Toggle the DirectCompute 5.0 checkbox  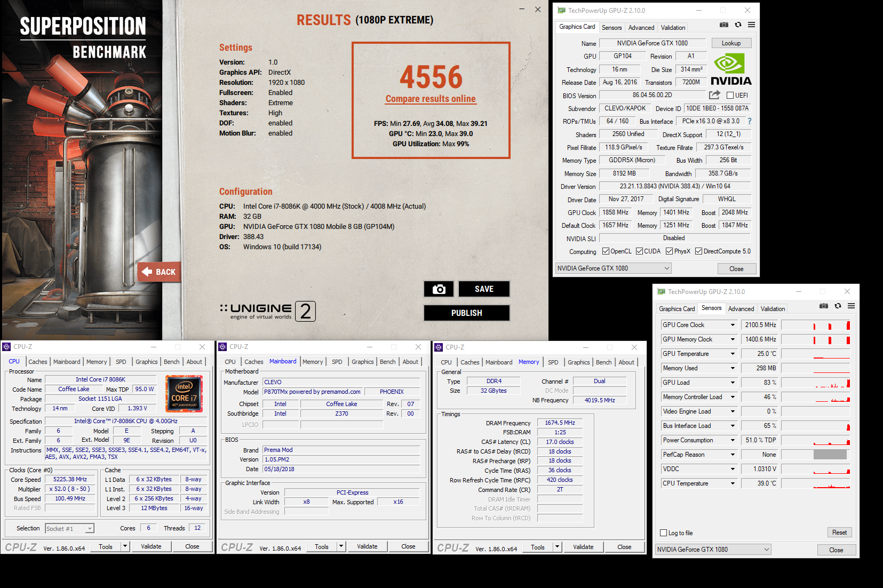pyautogui.click(x=698, y=251)
